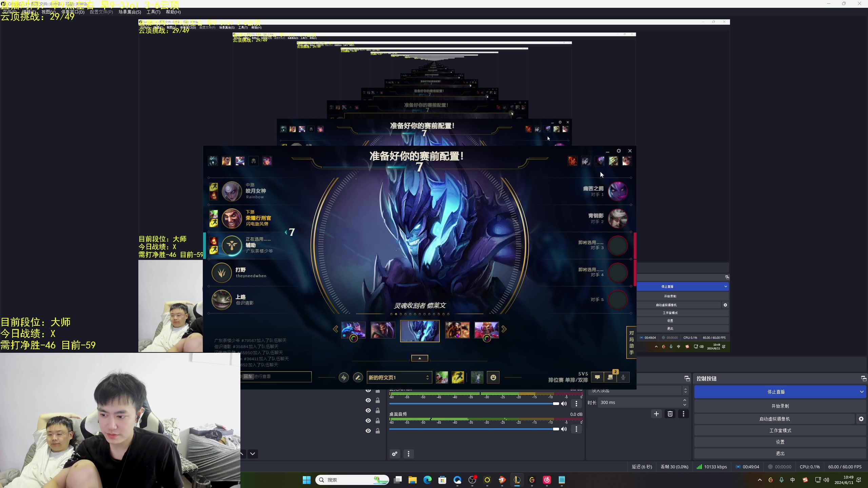Screen dimensions: 868x488
Task: Click 启动虚拟摄像机 button
Action: 774,419
